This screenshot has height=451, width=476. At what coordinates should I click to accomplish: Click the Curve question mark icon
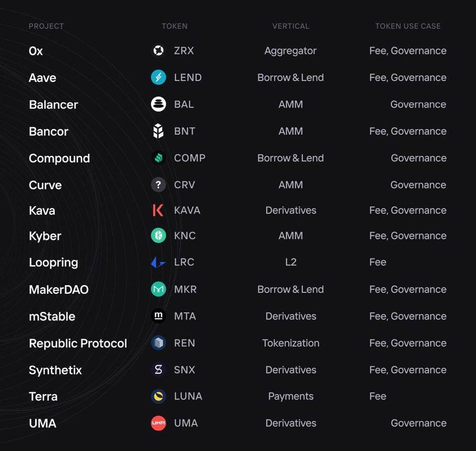(x=158, y=185)
